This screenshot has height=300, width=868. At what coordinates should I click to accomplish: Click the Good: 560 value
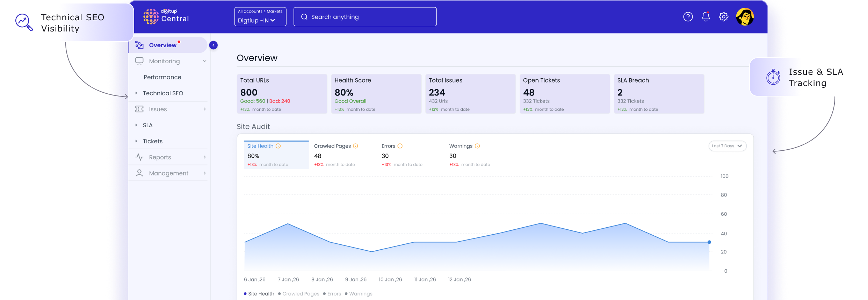tap(253, 101)
